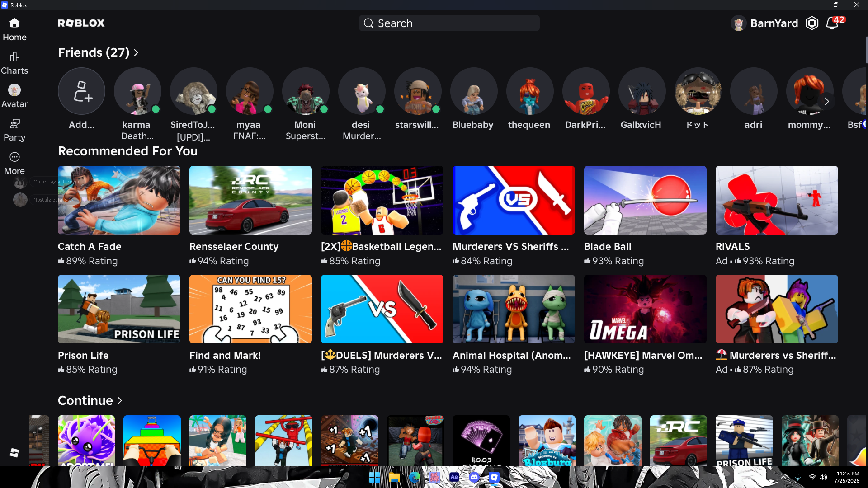868x488 pixels.
Task: Go to the Home sidebar item
Action: pos(14,29)
